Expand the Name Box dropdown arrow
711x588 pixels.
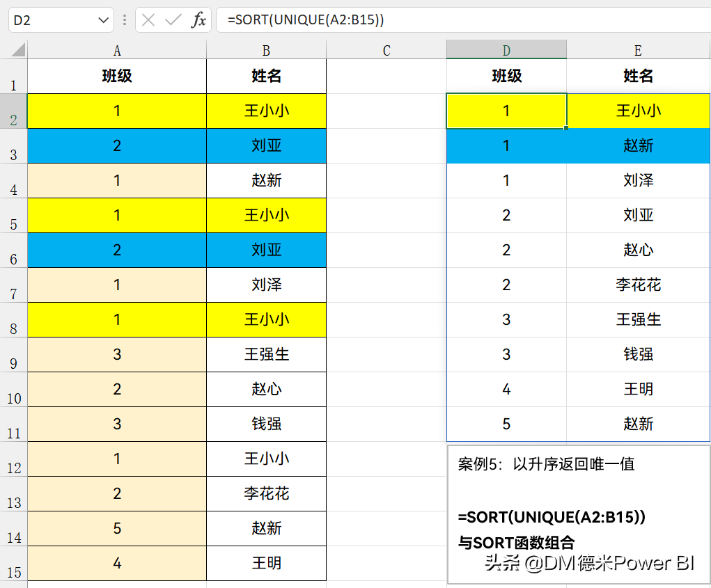(x=103, y=20)
